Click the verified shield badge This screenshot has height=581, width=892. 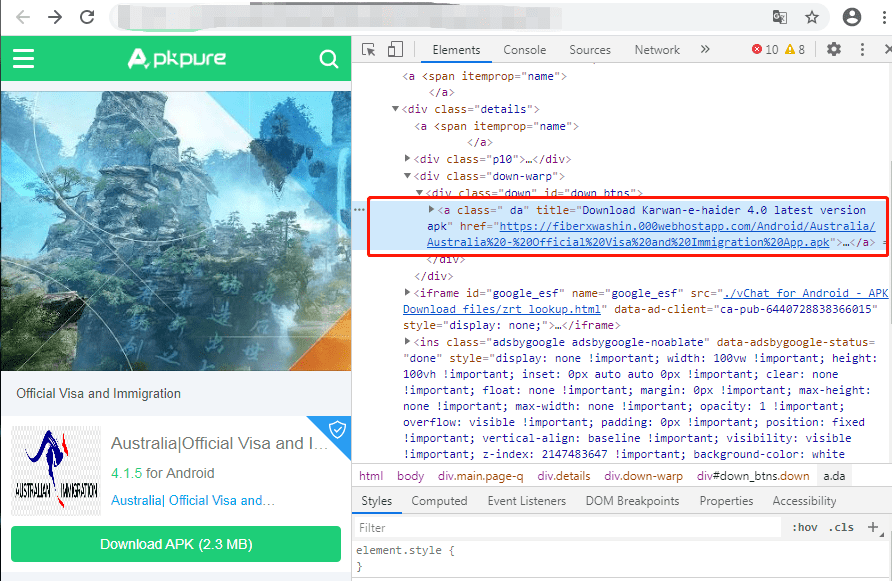coord(337,429)
